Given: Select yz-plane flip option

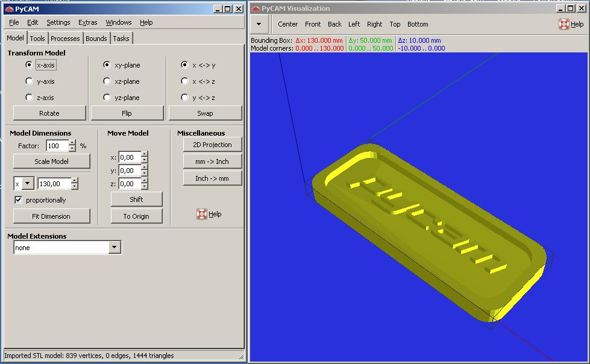Looking at the screenshot, I should click(107, 97).
